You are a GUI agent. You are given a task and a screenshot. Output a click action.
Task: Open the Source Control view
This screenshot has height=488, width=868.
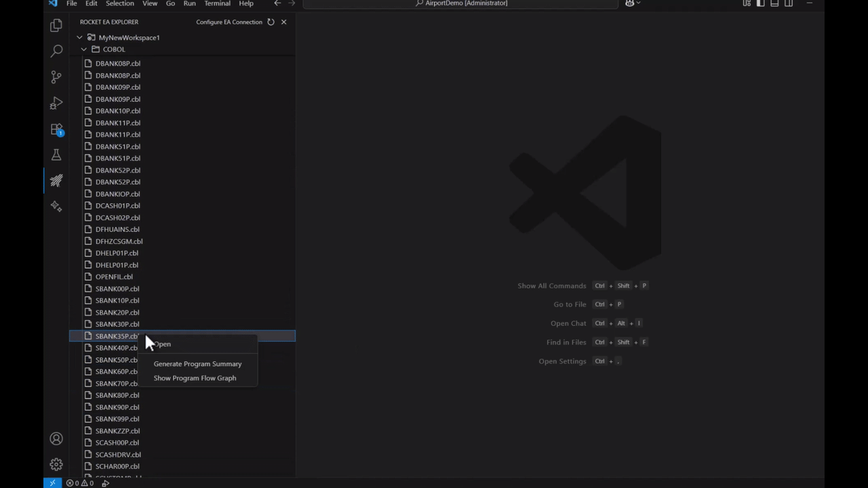[x=56, y=77]
